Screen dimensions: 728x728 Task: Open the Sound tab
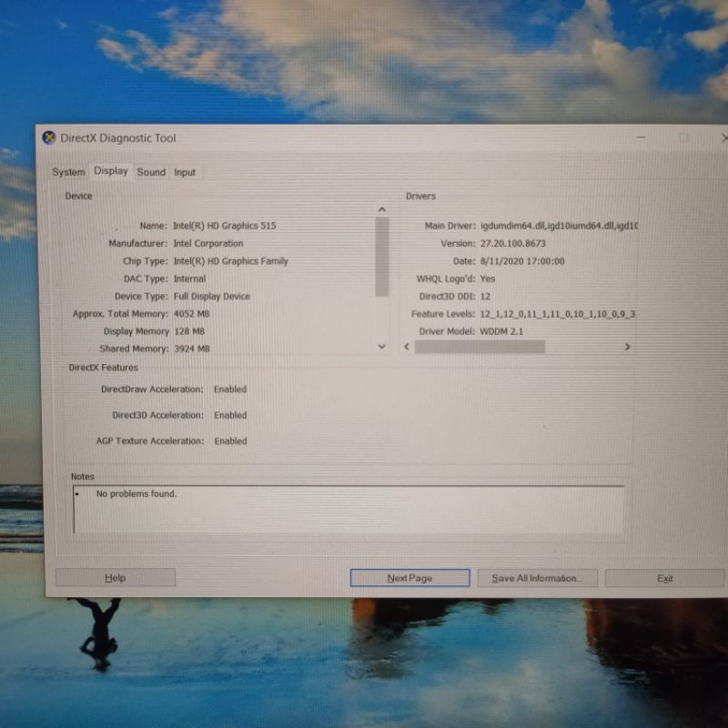(x=151, y=172)
